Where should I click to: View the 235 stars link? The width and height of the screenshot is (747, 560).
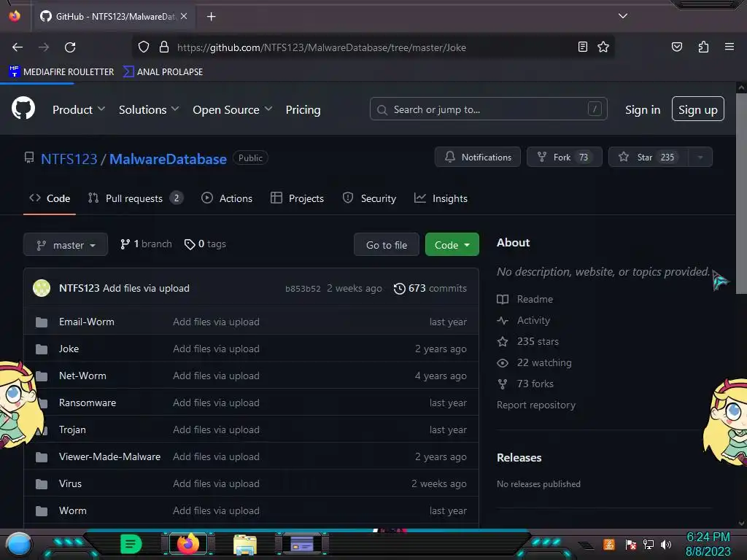tap(528, 341)
